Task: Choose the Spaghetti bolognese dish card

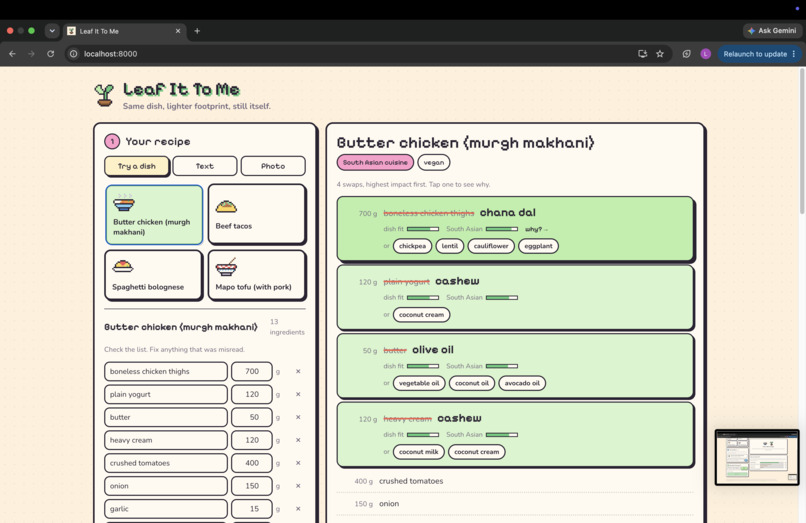Action: pyautogui.click(x=154, y=275)
